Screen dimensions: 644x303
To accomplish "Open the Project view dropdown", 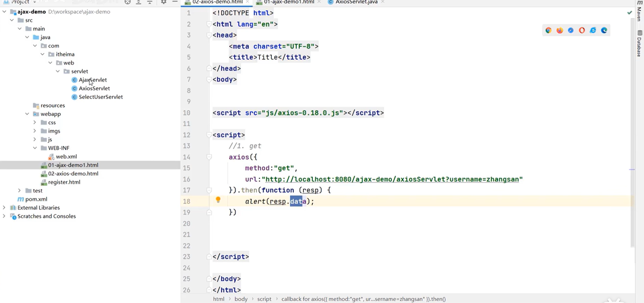I will click(x=35, y=2).
